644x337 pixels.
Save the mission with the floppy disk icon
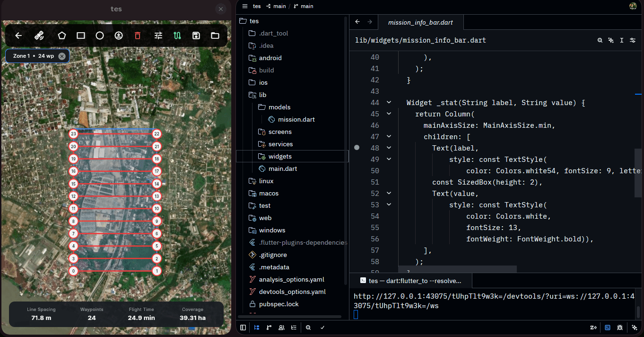(196, 35)
